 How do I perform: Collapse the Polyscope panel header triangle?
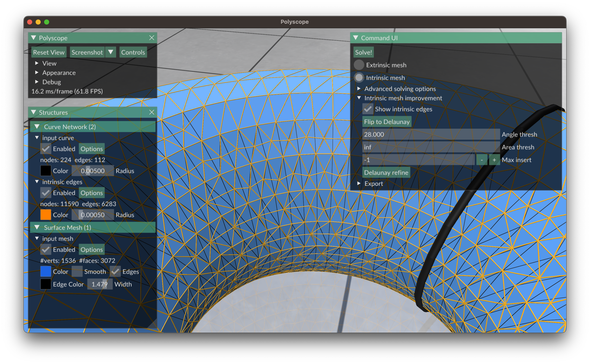click(34, 38)
